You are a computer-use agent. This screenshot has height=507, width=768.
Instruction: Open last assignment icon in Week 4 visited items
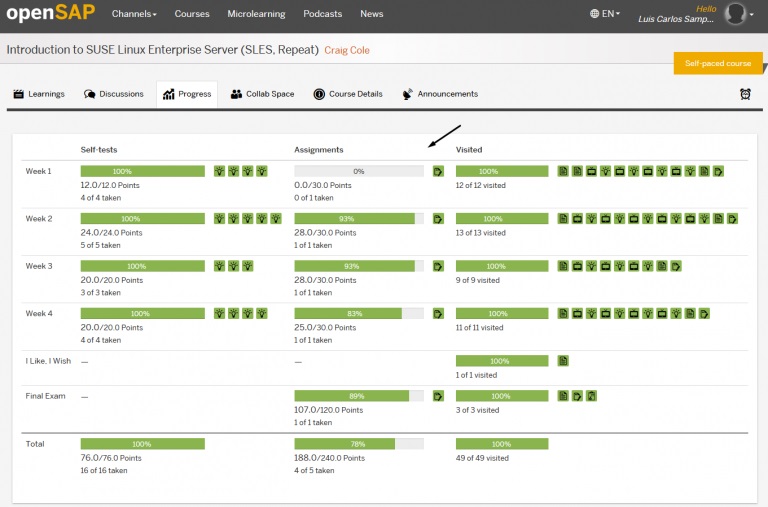704,314
